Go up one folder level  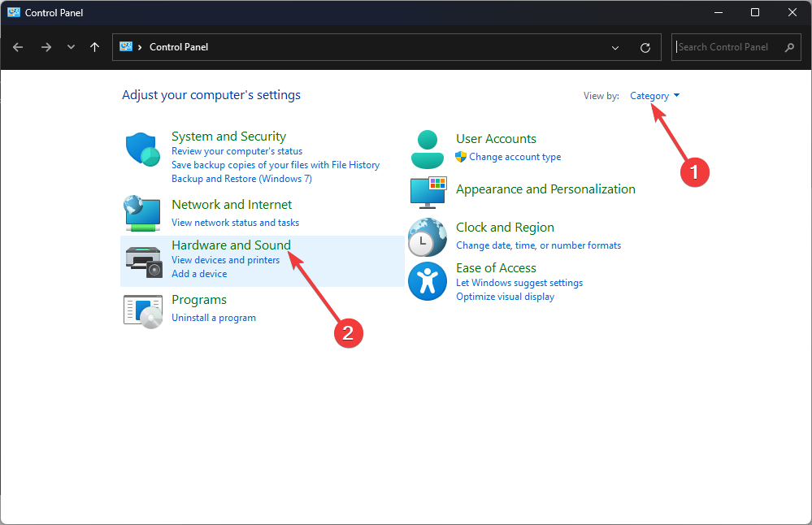point(95,47)
